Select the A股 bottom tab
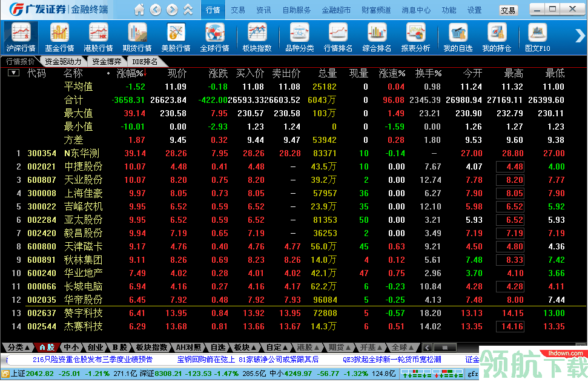The height and width of the screenshot is (382, 588). [x=48, y=347]
